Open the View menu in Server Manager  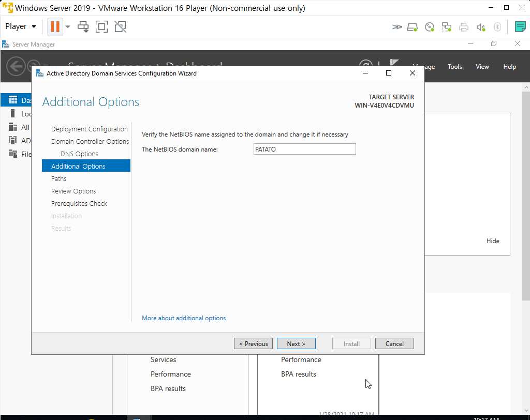click(482, 67)
